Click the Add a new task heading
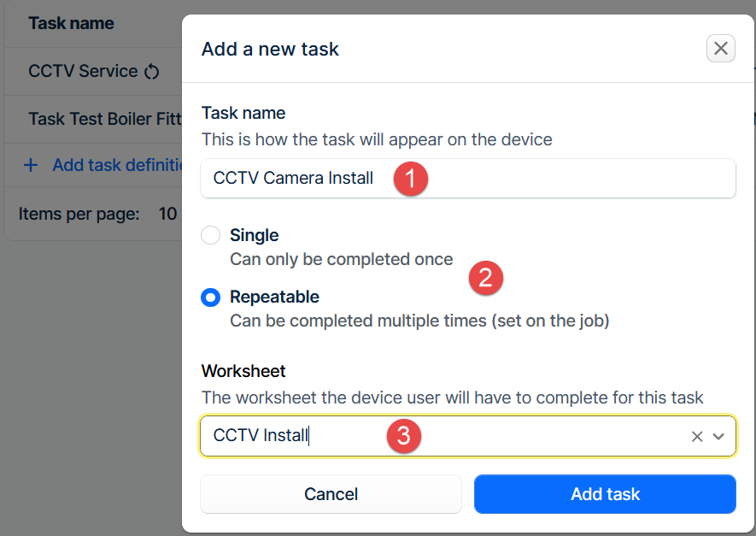756x536 pixels. (270, 50)
